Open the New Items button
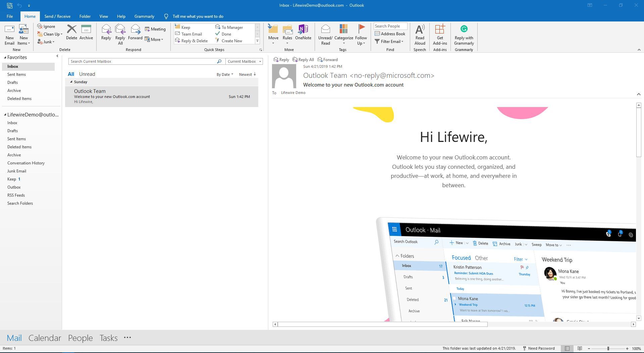This screenshot has width=644, height=353. [x=23, y=35]
